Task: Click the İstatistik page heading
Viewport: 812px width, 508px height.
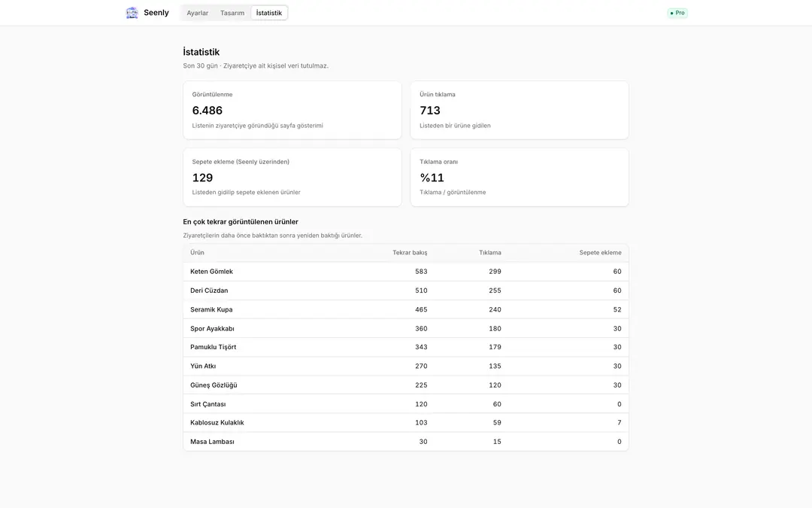Action: click(201, 52)
